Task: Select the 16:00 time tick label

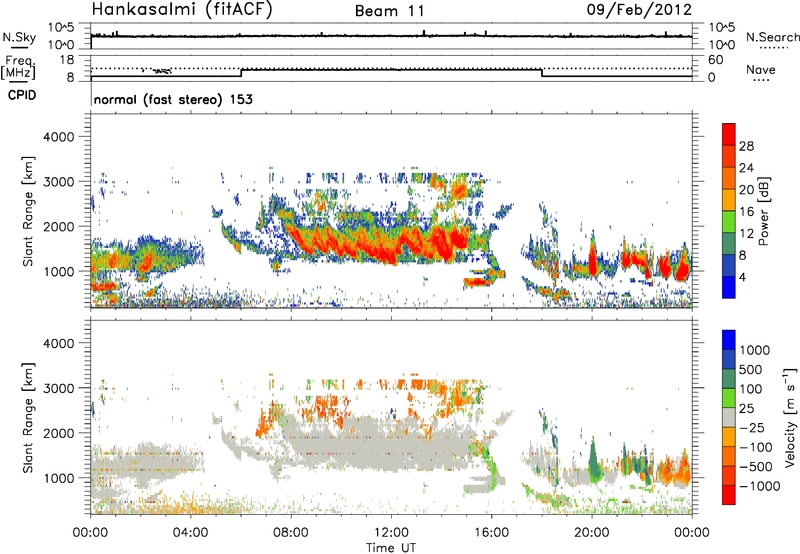Action: pyautogui.click(x=491, y=533)
